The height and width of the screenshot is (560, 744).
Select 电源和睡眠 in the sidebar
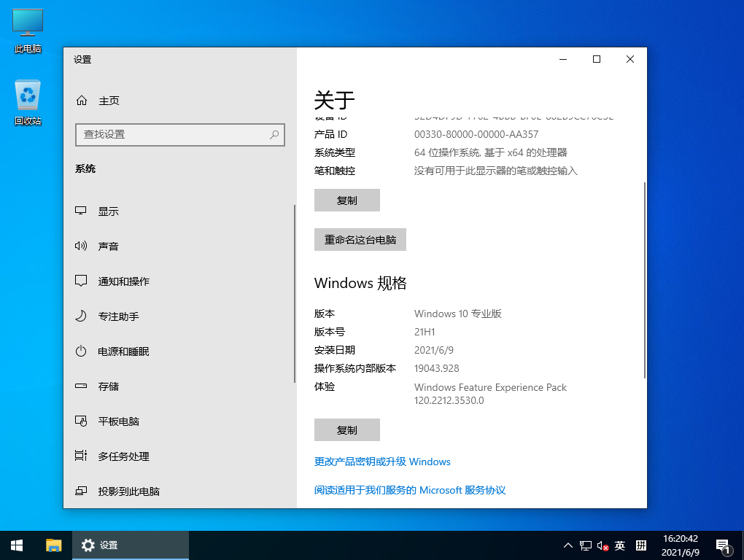(179, 351)
